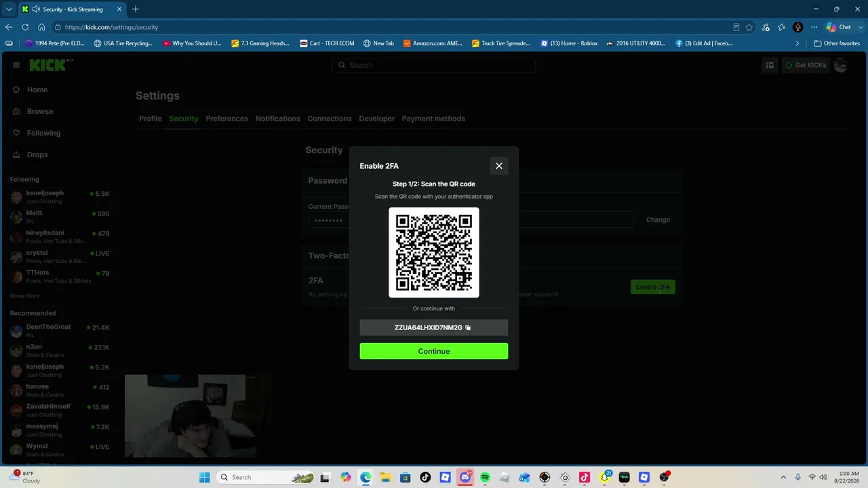Open the Connections settings tab

330,119
